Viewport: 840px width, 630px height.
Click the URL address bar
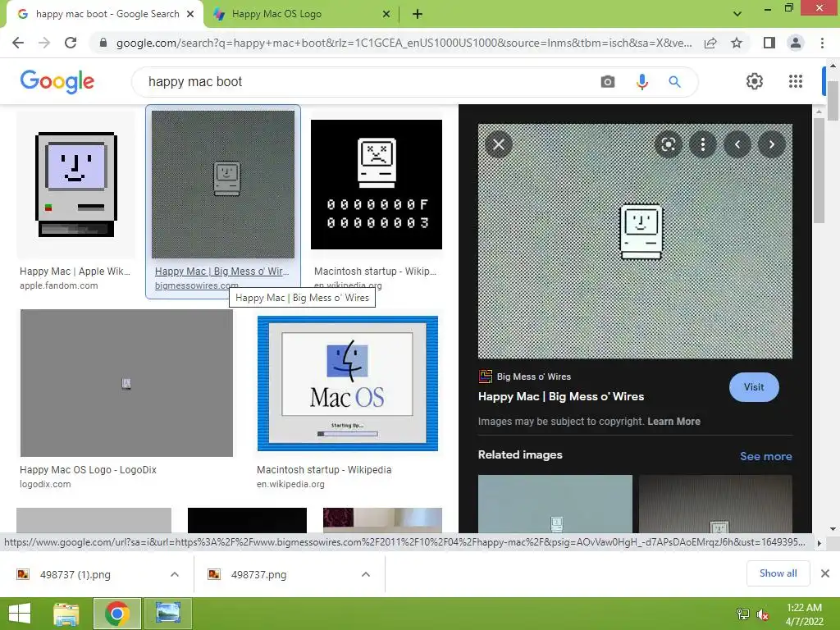(403, 43)
